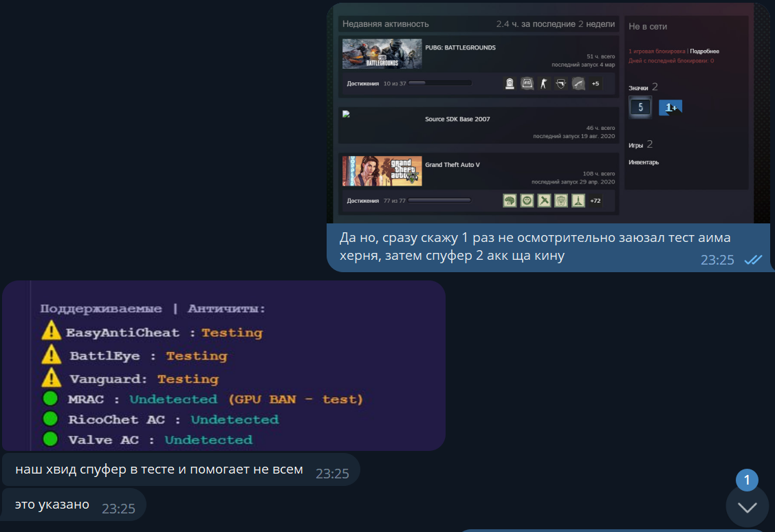Open the +5 more PUBG achievements badge
This screenshot has width=775, height=532.
(595, 84)
